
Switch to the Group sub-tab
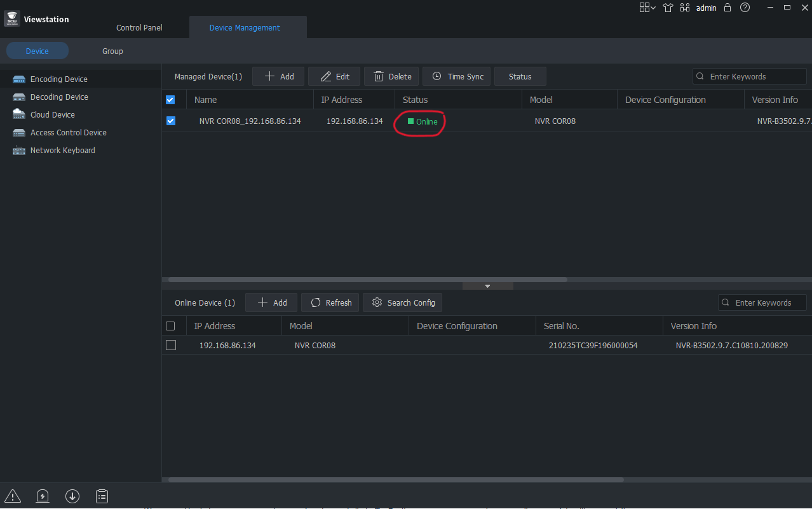point(112,51)
